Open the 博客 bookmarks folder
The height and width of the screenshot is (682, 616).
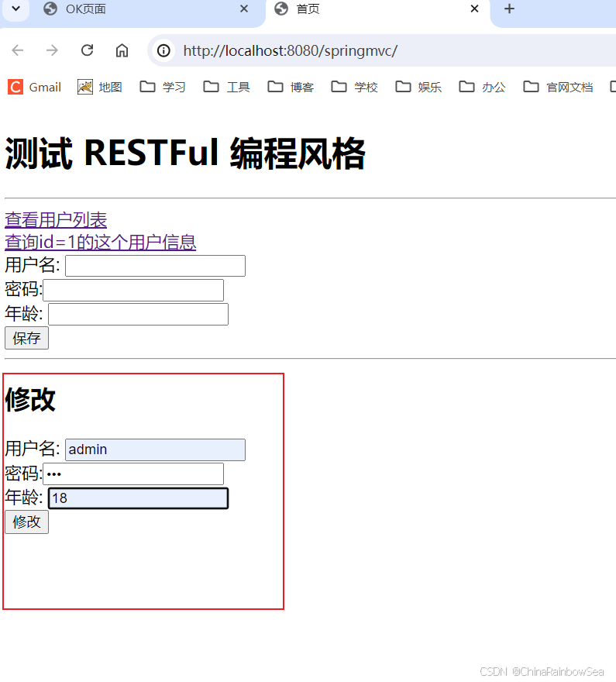[x=291, y=87]
